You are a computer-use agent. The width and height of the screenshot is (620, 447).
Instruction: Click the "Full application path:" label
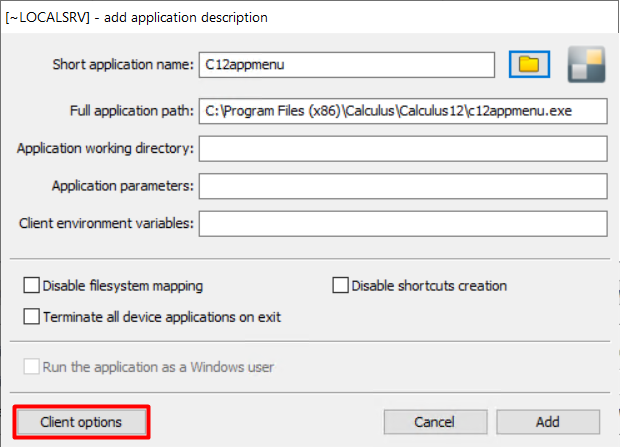pyautogui.click(x=131, y=111)
